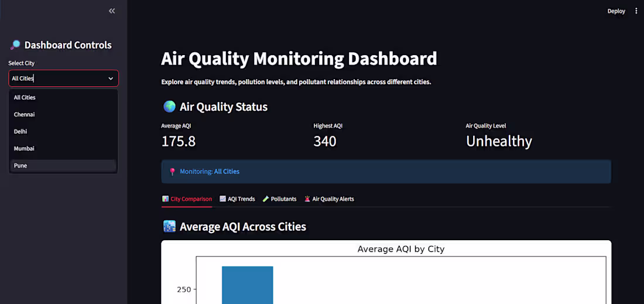Click the Dashboard Controls heading
The height and width of the screenshot is (304, 644).
pos(68,45)
